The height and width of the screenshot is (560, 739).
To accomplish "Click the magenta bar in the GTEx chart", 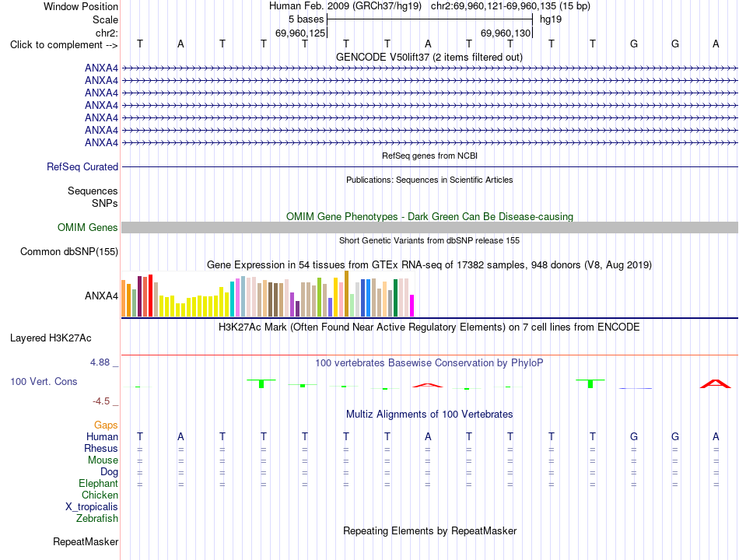I will pyautogui.click(x=412, y=306).
